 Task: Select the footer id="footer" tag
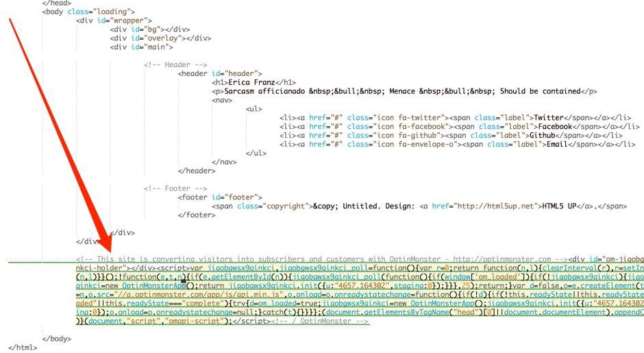pyautogui.click(x=220, y=197)
